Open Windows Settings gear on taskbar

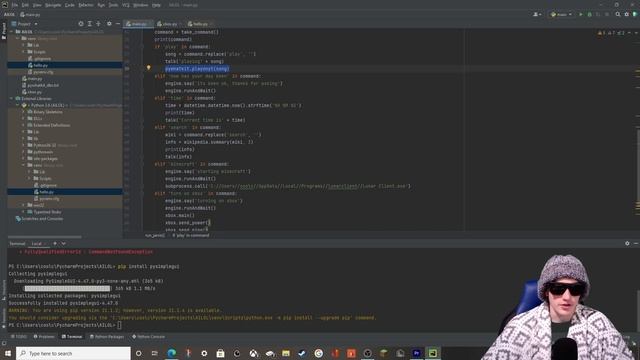204,353
